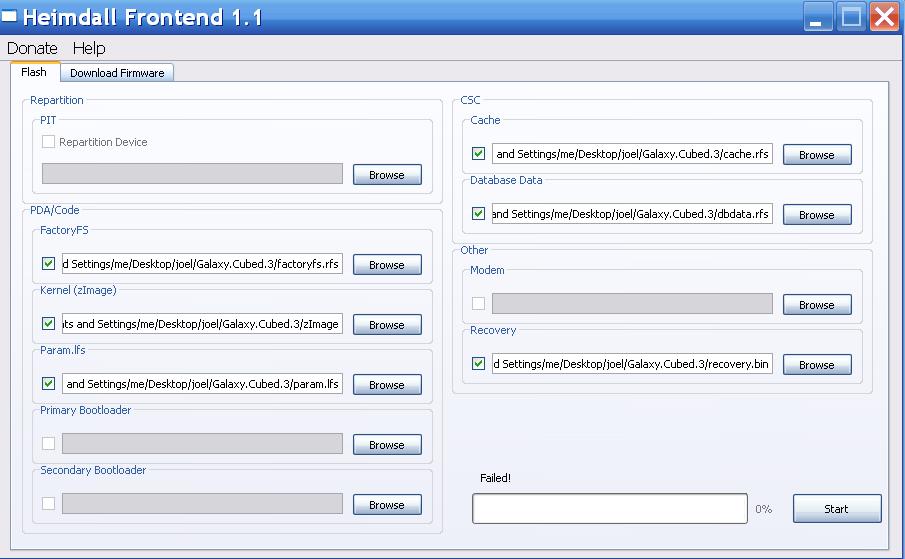Enable the Primary Bootloader checkbox
Viewport: 905px width, 559px height.
tap(48, 444)
